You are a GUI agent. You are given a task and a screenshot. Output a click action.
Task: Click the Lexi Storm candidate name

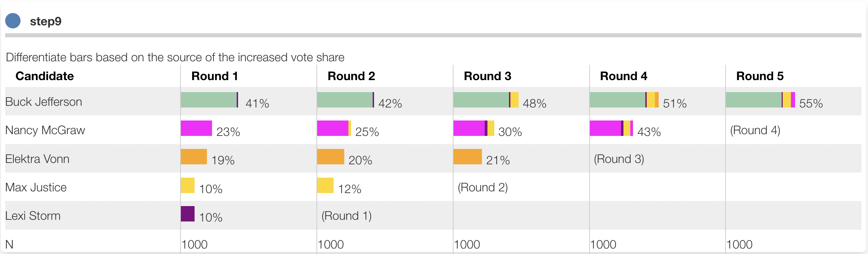[33, 216]
